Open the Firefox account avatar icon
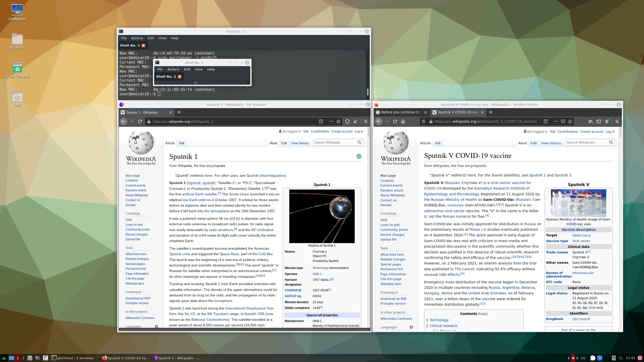The width and height of the screenshot is (644, 362). tap(607, 121)
